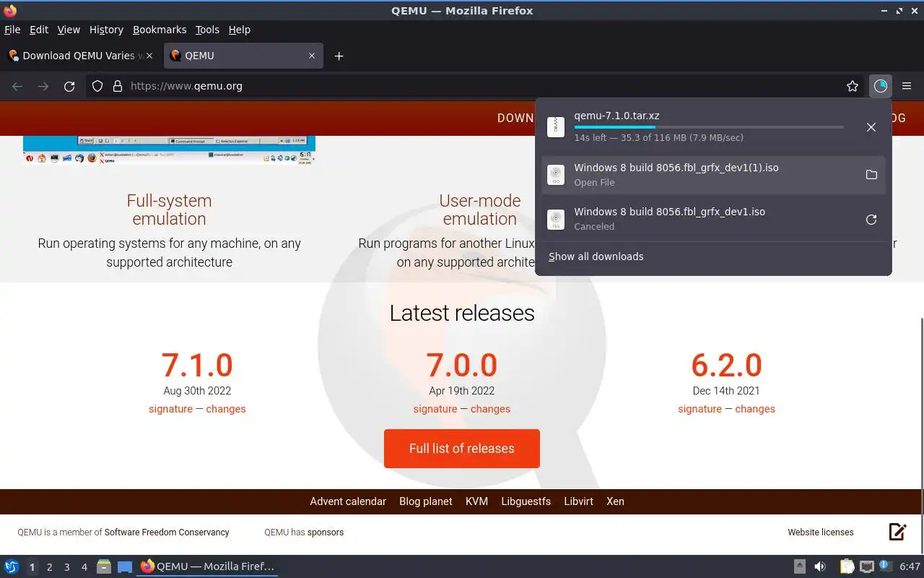Screen dimensions: 924x578
Task: Close the QEMU tab
Action: pos(312,56)
